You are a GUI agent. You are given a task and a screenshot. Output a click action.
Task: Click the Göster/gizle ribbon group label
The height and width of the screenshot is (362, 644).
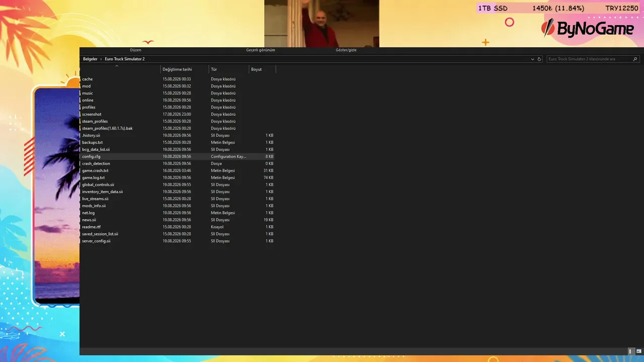click(346, 50)
